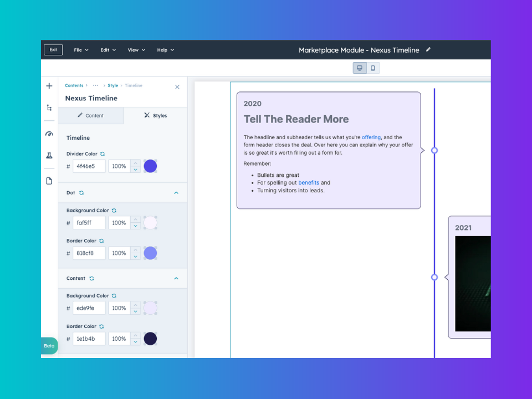Viewport: 532px width, 399px height.
Task: Click pencil icon to rename page title
Action: point(428,50)
